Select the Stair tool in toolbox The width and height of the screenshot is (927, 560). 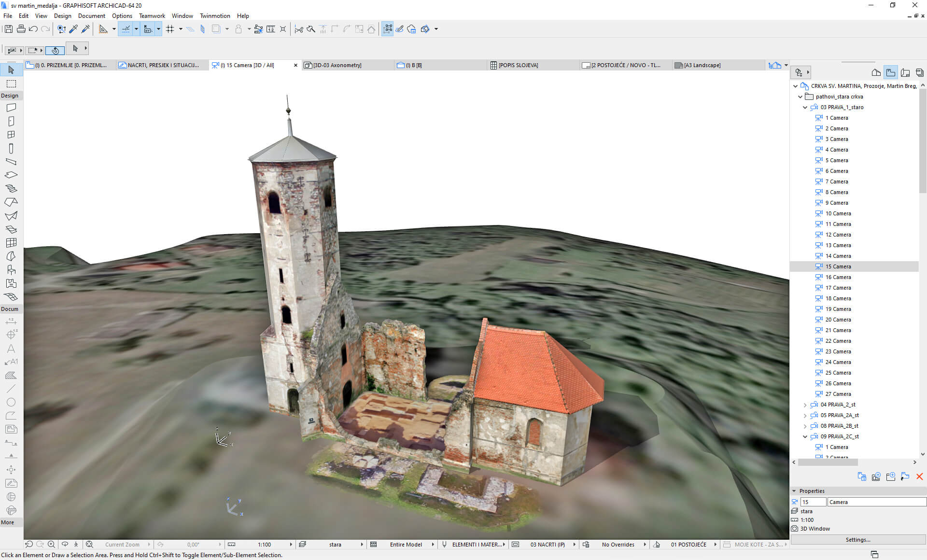pos(11,189)
